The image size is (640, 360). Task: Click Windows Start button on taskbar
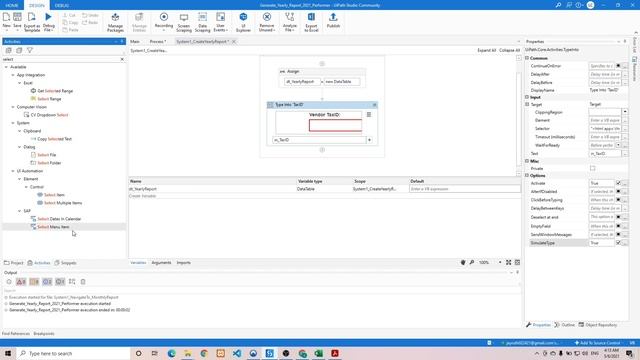[x=8, y=353]
